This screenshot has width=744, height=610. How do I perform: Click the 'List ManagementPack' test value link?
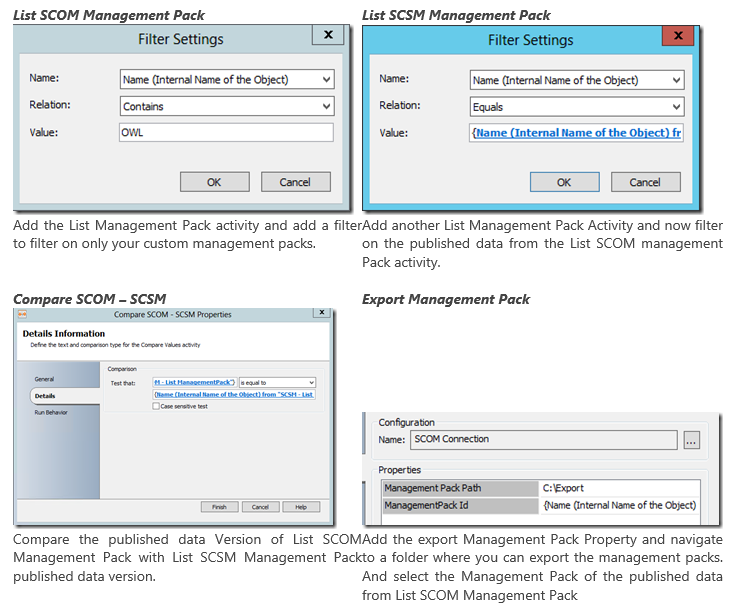pos(195,382)
